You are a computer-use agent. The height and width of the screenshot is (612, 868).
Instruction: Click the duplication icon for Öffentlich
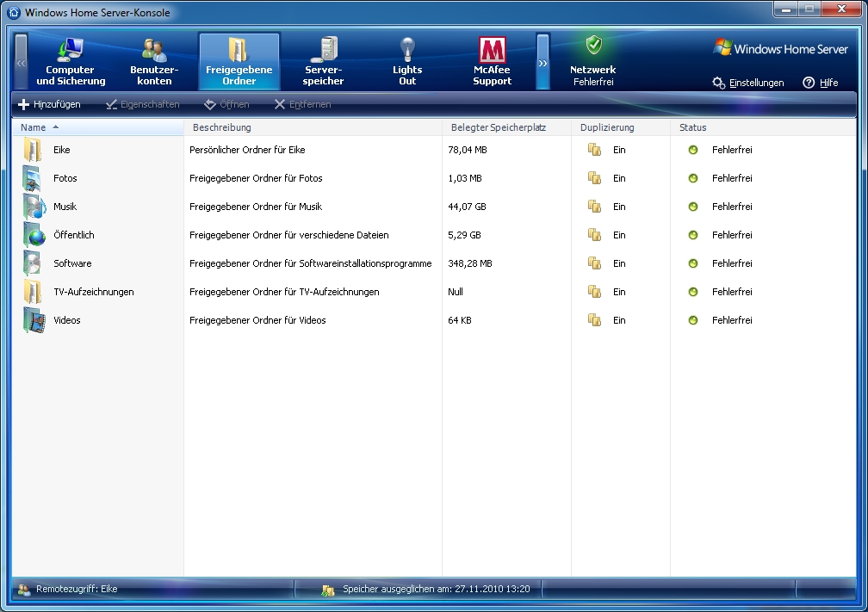click(594, 235)
